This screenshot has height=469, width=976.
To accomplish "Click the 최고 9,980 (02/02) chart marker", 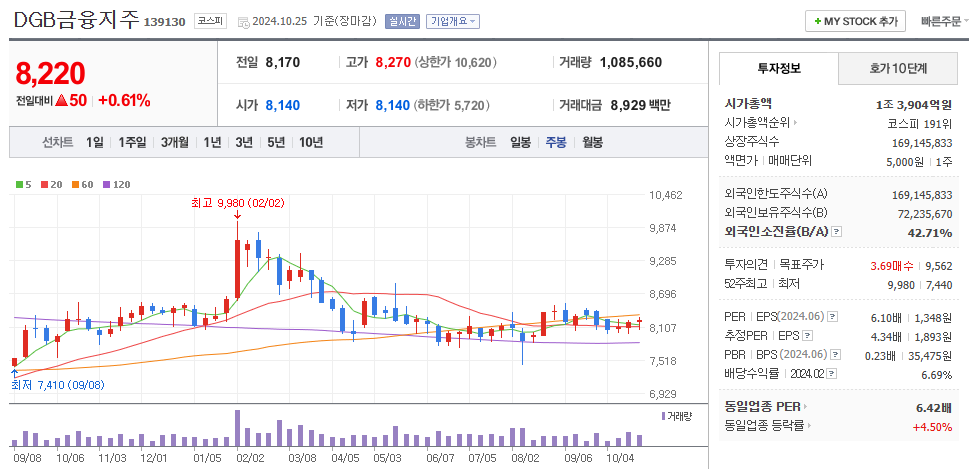I will point(238,204).
